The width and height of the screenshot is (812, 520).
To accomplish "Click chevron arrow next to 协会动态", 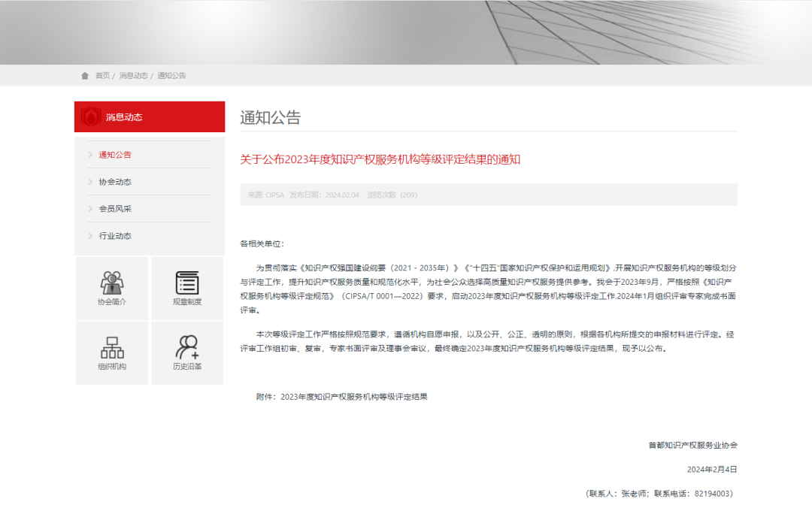I will tap(90, 182).
